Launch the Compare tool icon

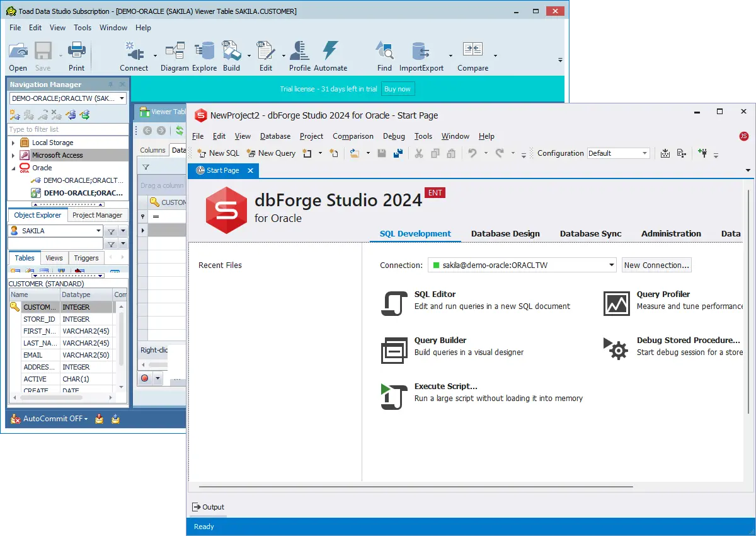pyautogui.click(x=472, y=52)
